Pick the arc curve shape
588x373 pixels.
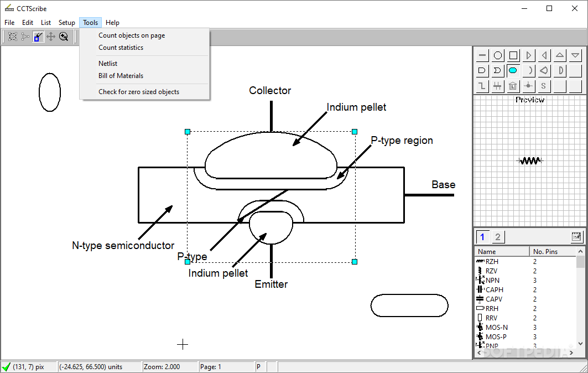(x=528, y=70)
